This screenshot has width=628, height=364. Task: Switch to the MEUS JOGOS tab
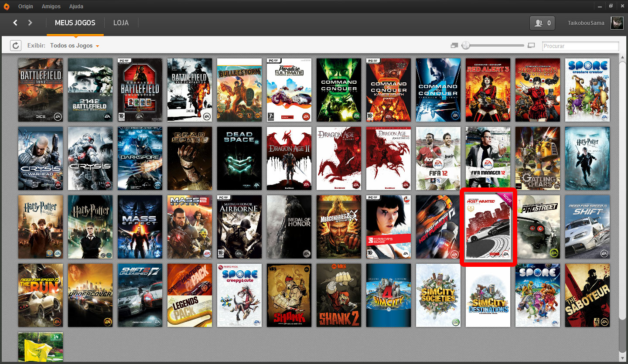(75, 23)
